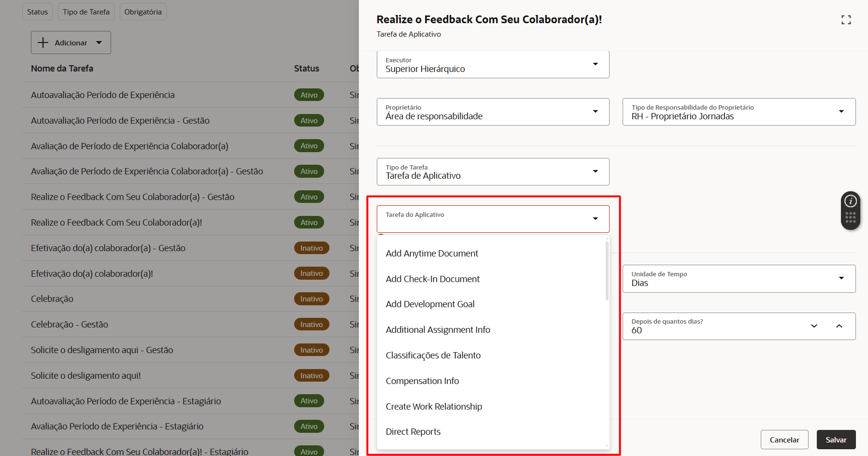Choose Add Development Goal from list

click(x=491, y=304)
